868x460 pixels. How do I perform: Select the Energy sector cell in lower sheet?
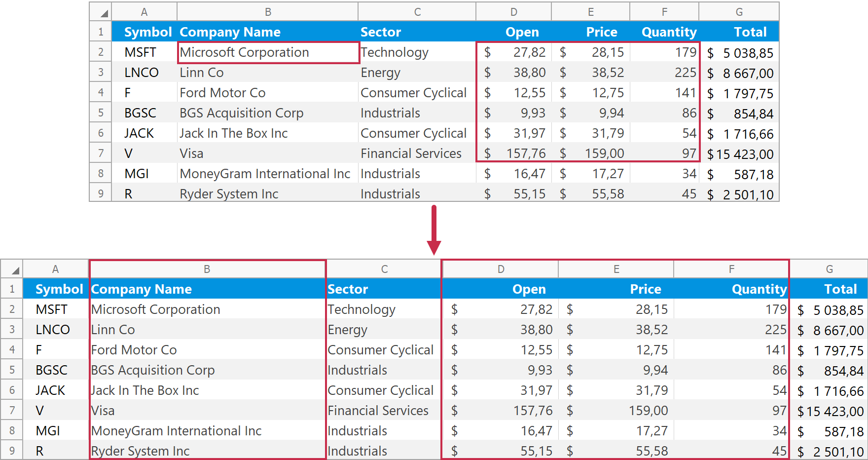point(384,330)
